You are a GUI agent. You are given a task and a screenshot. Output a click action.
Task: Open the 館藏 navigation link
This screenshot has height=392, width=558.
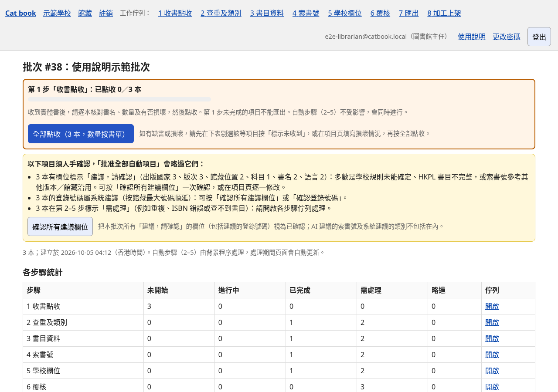coord(85,13)
